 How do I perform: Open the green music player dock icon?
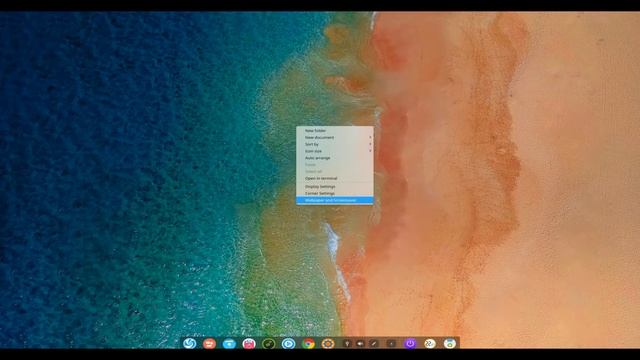(268, 344)
